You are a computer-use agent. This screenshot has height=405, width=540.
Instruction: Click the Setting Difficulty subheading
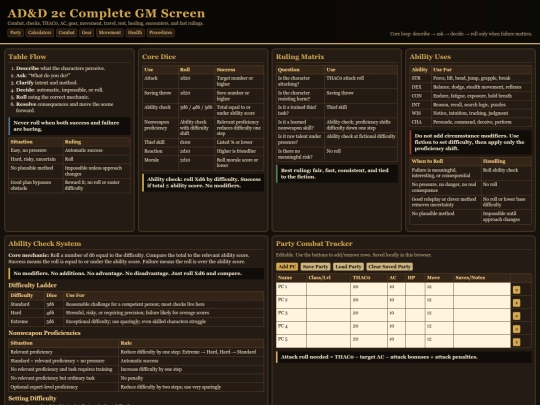(32, 398)
